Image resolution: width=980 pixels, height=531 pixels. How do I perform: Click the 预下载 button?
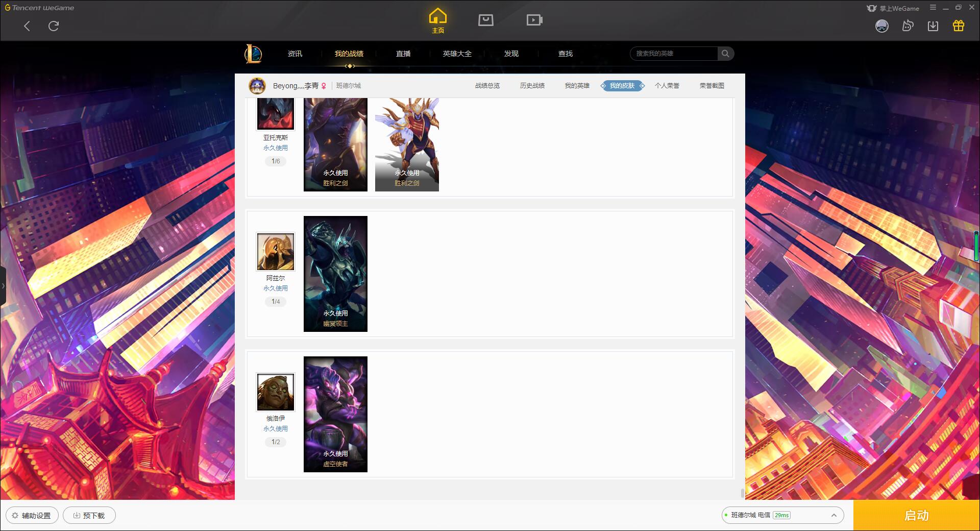point(89,516)
